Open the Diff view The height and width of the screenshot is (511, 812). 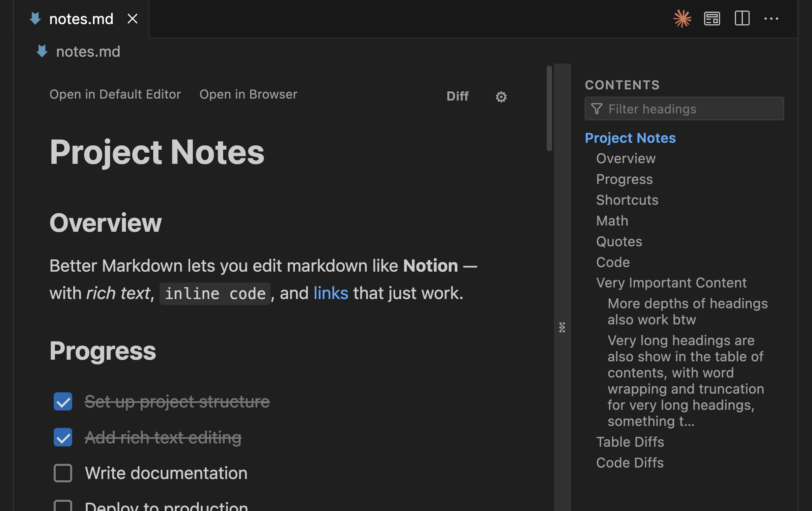tap(458, 96)
